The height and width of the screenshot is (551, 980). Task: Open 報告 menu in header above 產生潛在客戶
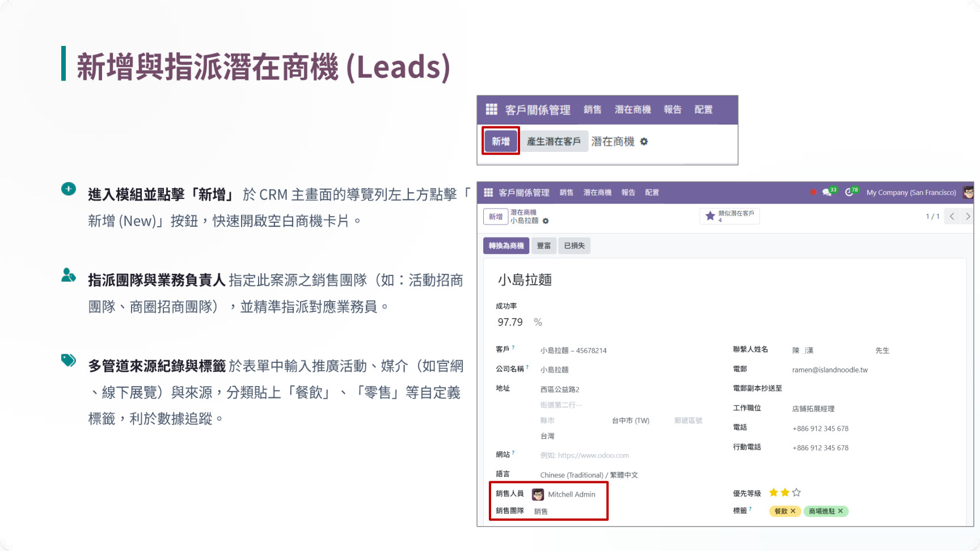673,109
